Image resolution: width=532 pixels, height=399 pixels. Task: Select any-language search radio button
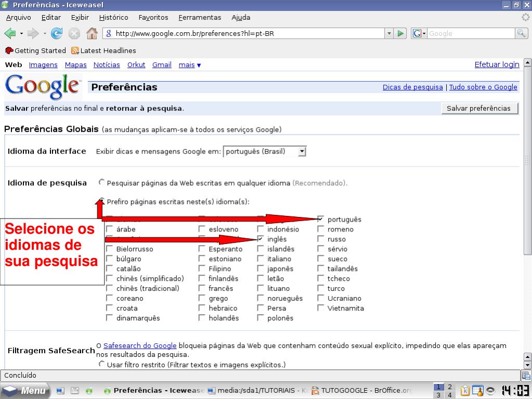point(101,183)
